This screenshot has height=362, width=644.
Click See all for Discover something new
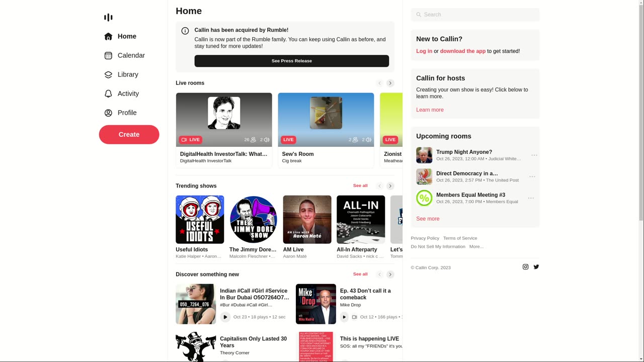tap(360, 274)
